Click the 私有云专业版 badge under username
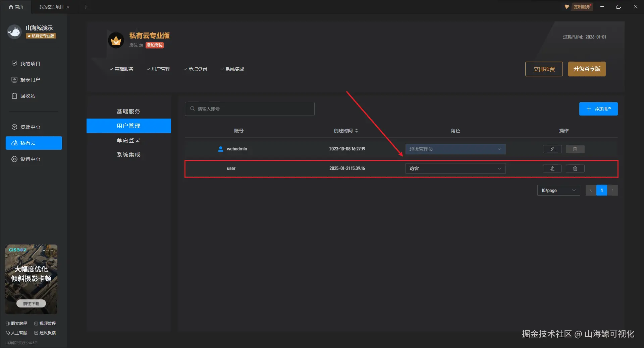Image resolution: width=644 pixels, height=348 pixels. (x=41, y=36)
